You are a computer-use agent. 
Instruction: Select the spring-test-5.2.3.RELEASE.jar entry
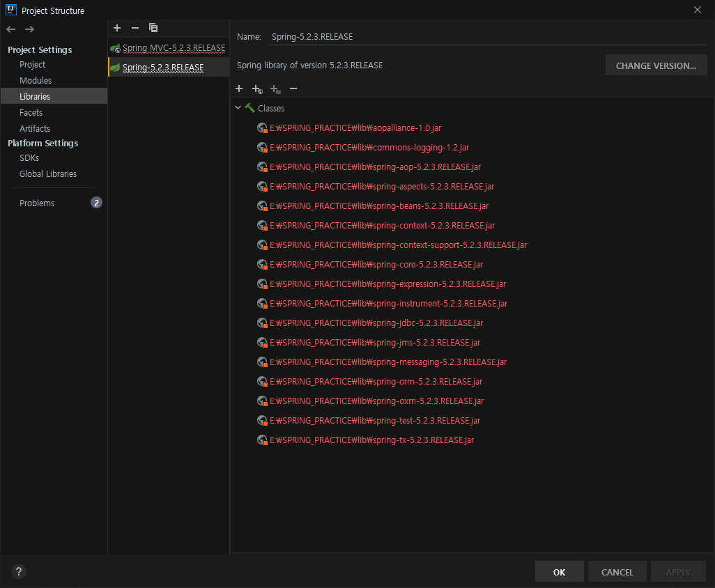pos(375,421)
